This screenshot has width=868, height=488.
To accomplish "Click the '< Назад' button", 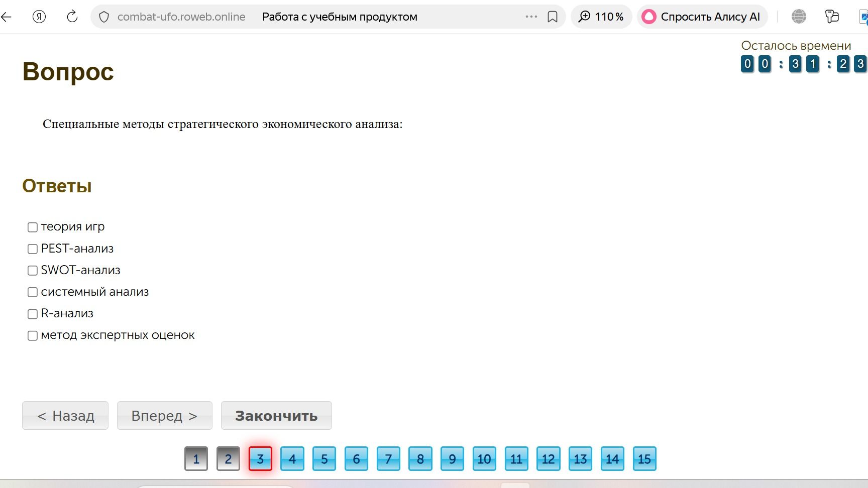I will tap(65, 416).
